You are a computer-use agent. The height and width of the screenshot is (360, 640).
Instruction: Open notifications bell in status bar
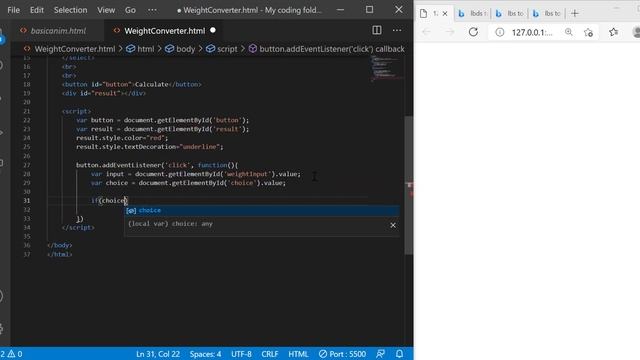(399, 354)
